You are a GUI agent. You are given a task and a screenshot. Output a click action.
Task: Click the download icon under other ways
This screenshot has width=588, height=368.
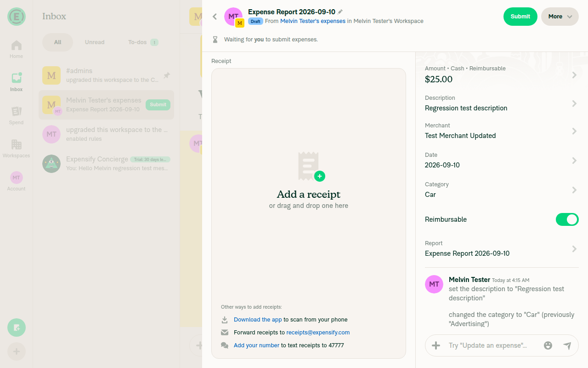tap(225, 320)
